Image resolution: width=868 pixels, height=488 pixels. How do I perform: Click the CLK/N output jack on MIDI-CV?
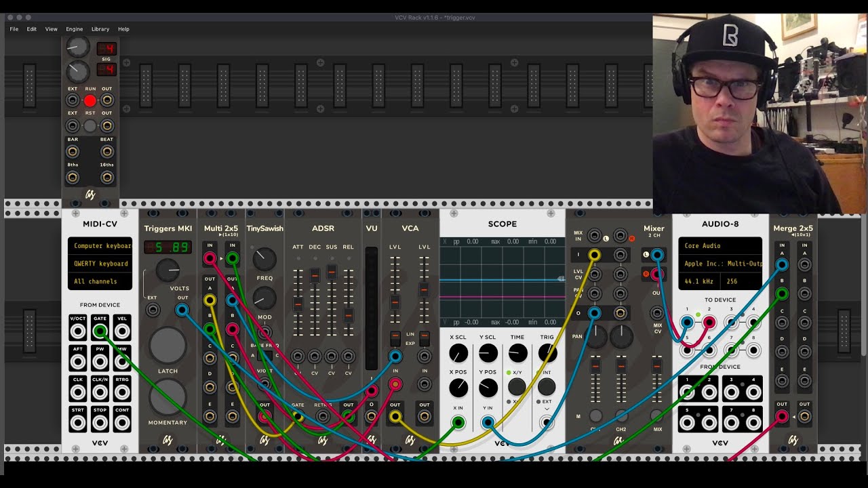pos(100,392)
